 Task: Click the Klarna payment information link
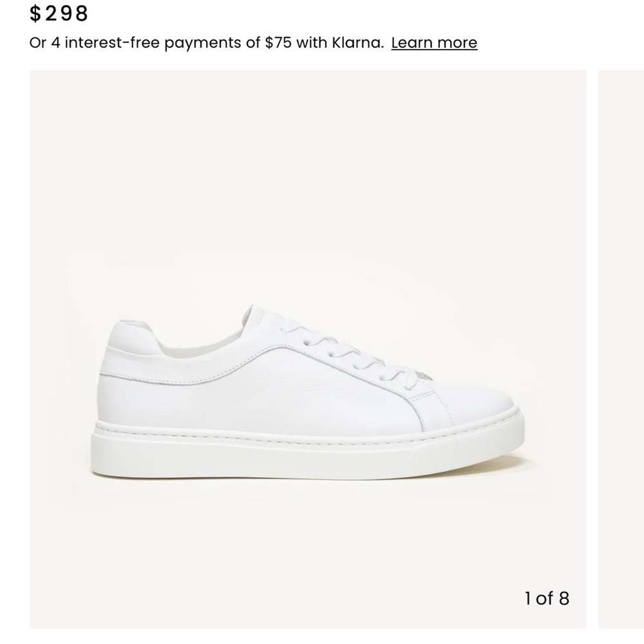point(434,43)
